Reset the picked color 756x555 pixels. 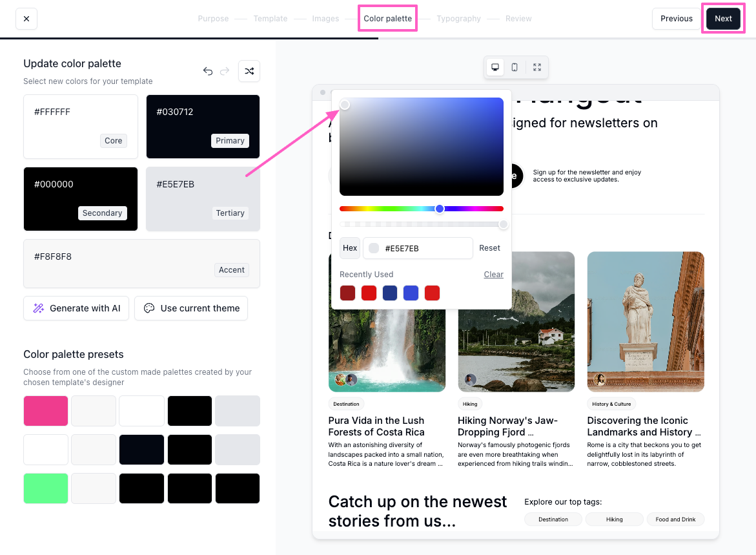(x=489, y=248)
